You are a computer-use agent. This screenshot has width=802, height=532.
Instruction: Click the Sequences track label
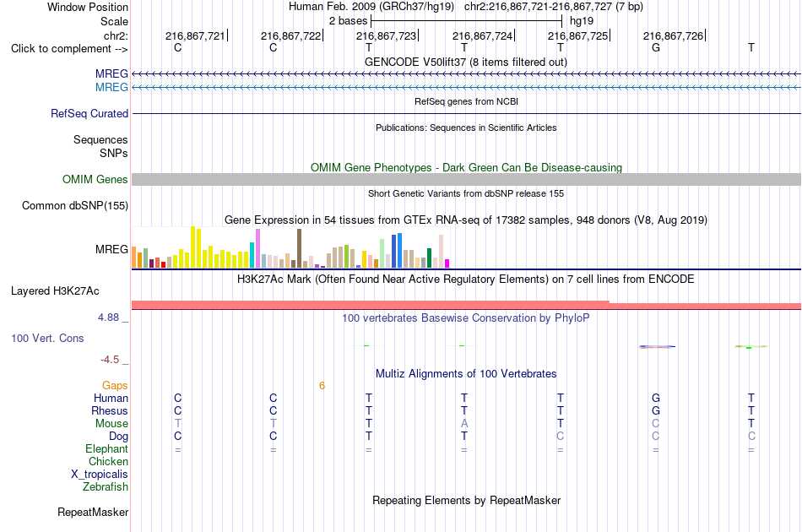tap(100, 139)
